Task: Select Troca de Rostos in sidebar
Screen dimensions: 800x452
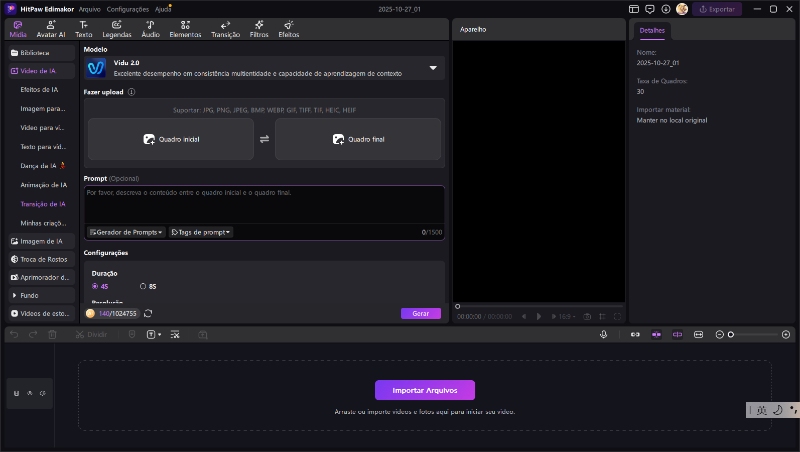Action: point(41,259)
